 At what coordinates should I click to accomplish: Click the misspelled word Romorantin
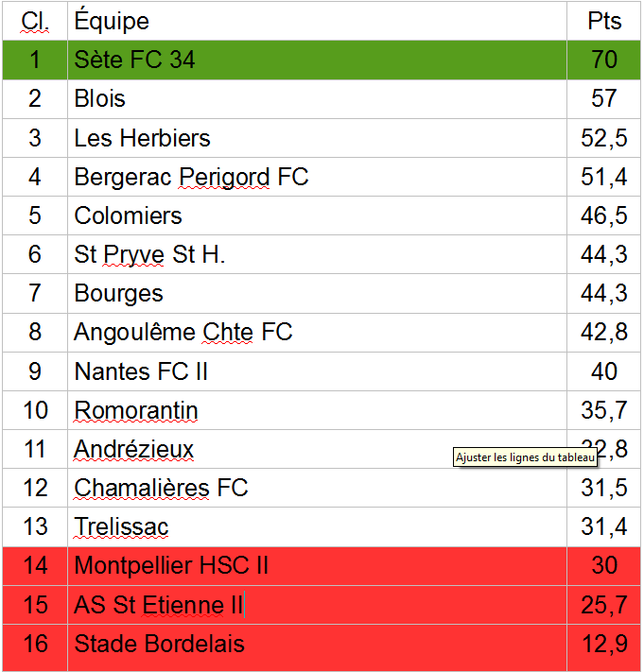coord(136,411)
